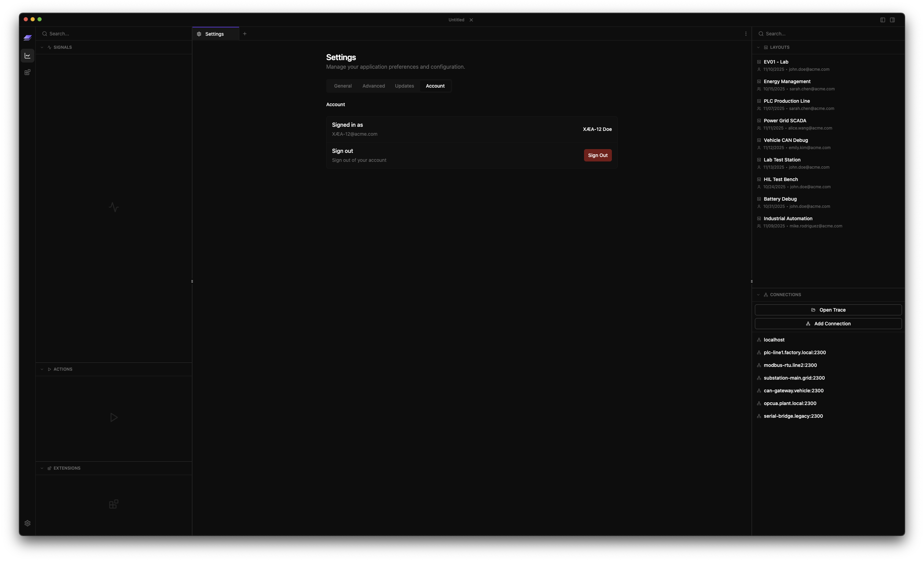Add a new tab with plus icon
Image resolution: width=924 pixels, height=561 pixels.
tap(244, 34)
